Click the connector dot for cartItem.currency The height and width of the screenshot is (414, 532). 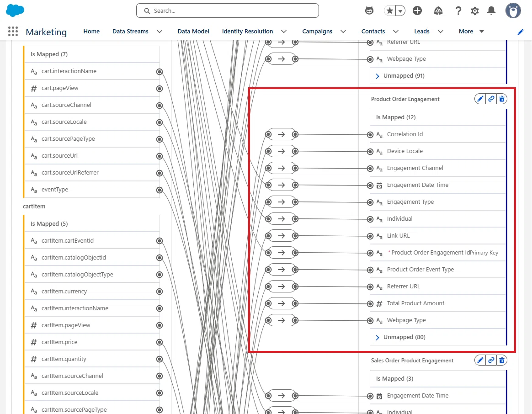(160, 292)
